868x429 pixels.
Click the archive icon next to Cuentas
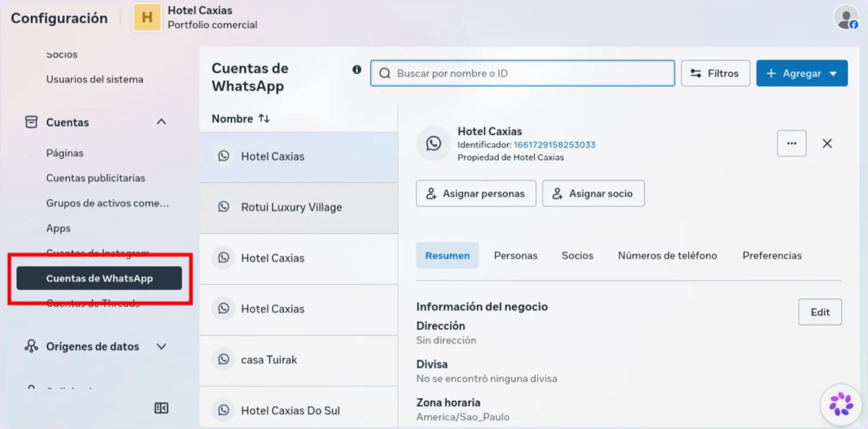(x=31, y=122)
